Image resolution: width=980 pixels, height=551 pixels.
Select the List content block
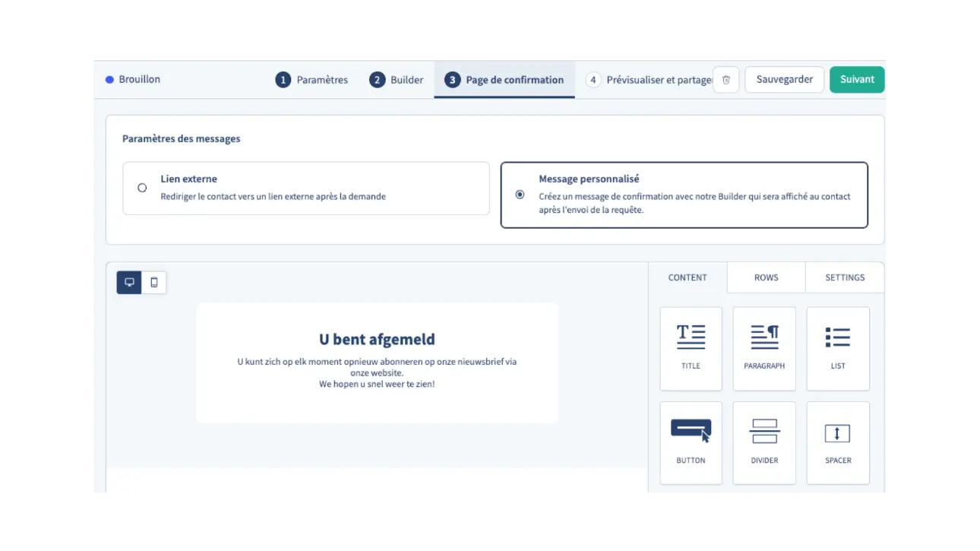[838, 348]
